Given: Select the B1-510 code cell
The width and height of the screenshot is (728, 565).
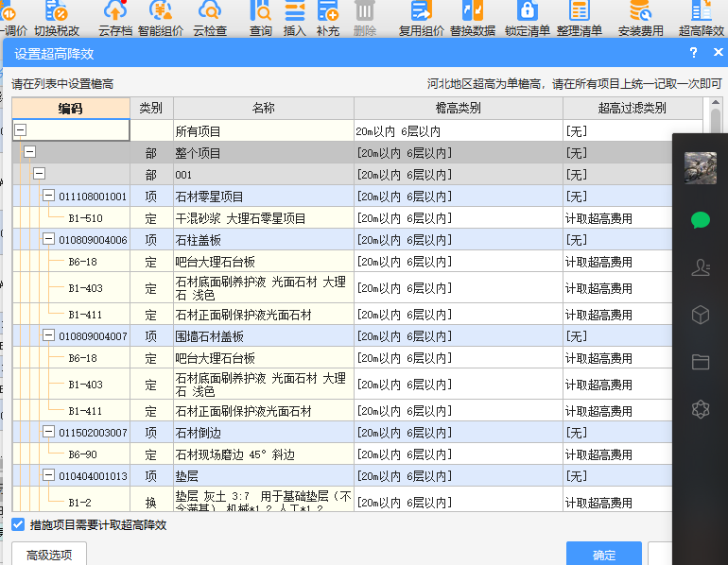Looking at the screenshot, I should click(71, 218).
